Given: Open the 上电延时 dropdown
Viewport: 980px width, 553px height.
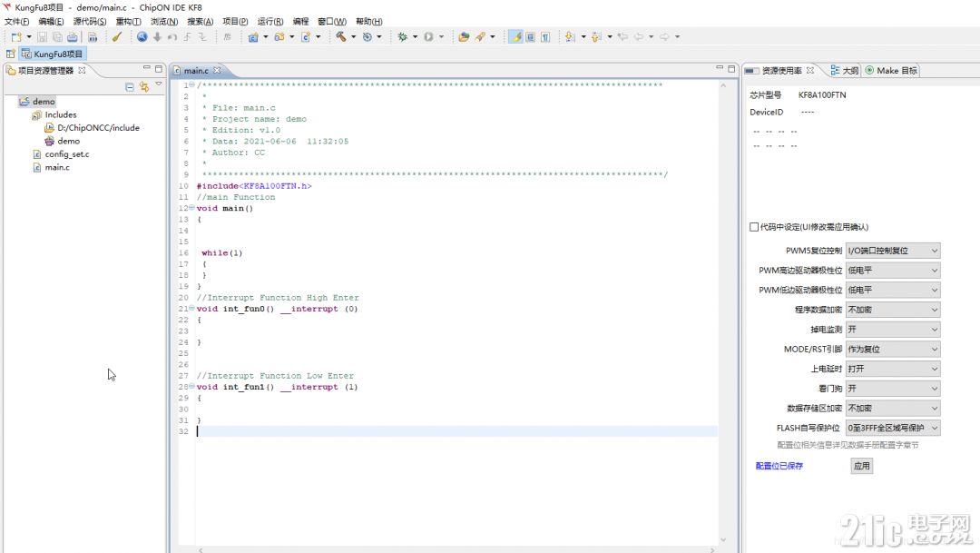Looking at the screenshot, I should 893,369.
